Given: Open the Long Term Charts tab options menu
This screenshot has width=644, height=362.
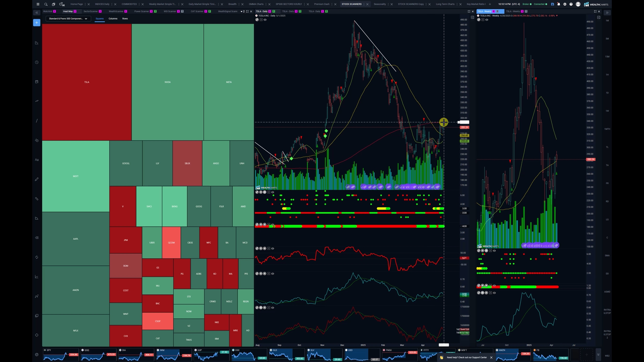Looking at the screenshot, I should click(x=457, y=4).
